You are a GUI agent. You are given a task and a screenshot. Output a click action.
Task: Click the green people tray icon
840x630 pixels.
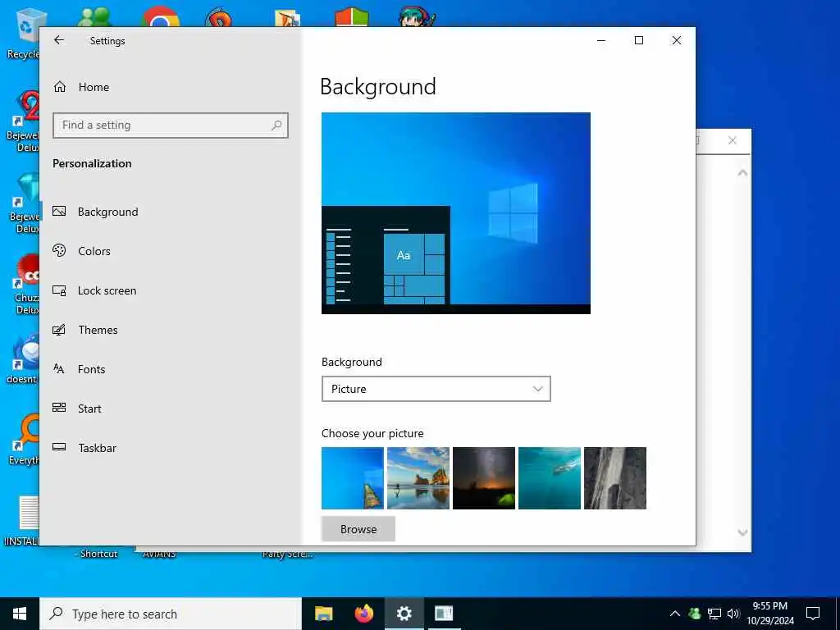695,614
